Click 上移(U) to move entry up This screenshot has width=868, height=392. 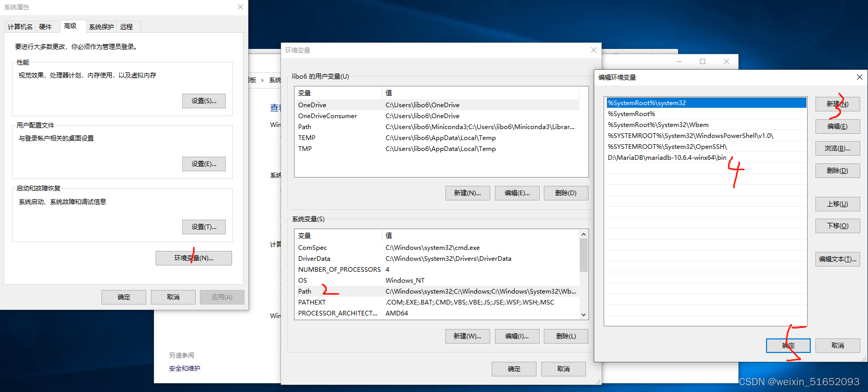(x=837, y=204)
